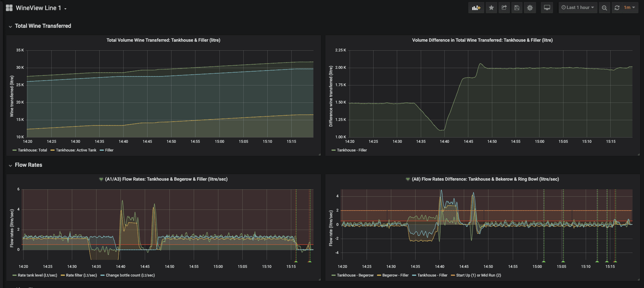The width and height of the screenshot is (644, 288).
Task: Open Total Volume Wine Transferred panel menu
Action: point(163,40)
